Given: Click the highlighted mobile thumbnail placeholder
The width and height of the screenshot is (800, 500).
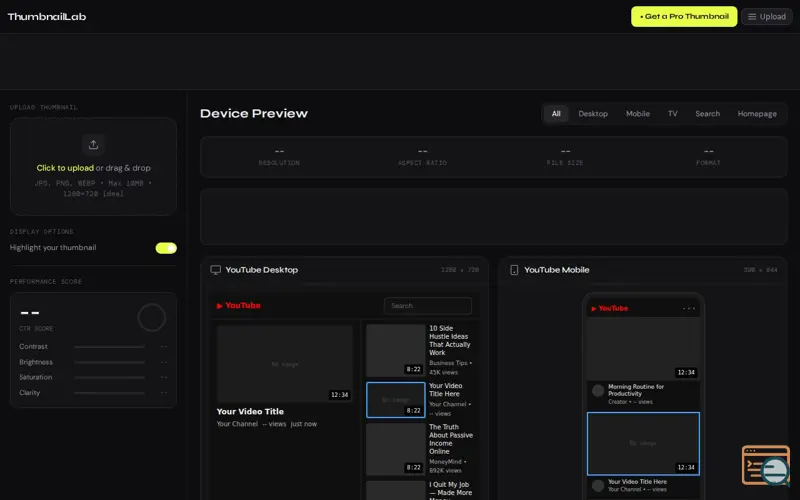Looking at the screenshot, I should tap(643, 444).
